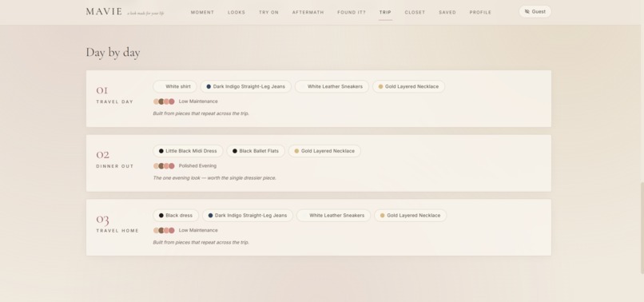Select White shirt chip in Travel Day

coord(175,86)
